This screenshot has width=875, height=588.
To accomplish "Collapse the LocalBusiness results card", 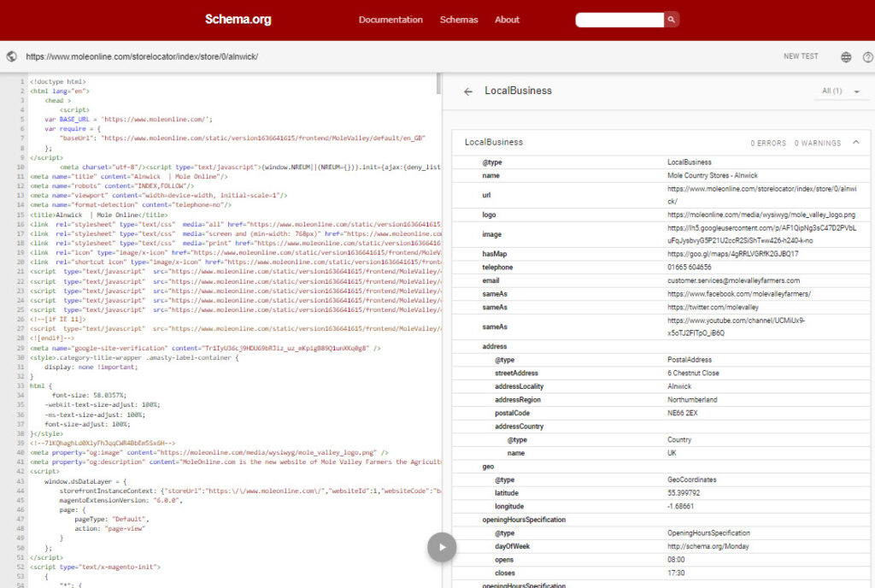I will point(856,142).
